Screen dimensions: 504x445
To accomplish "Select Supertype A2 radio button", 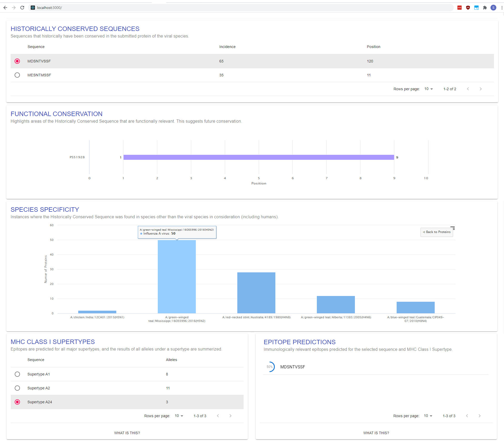I will coord(17,388).
